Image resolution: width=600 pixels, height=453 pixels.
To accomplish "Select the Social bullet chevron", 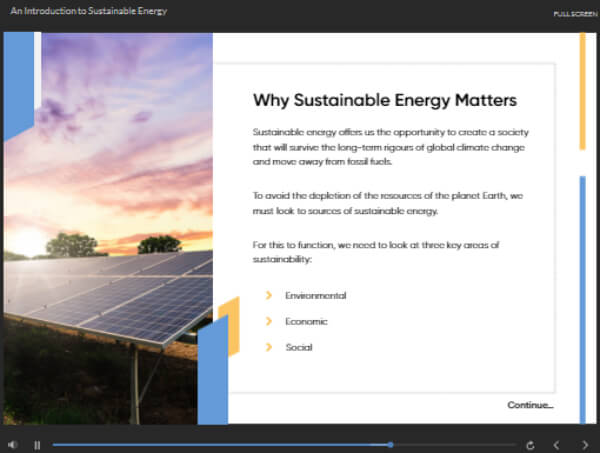I will pos(269,347).
